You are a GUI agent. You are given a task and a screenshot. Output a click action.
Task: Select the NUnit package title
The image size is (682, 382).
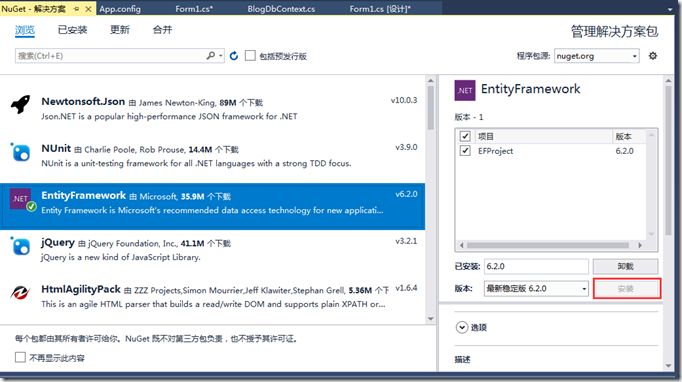click(x=56, y=148)
